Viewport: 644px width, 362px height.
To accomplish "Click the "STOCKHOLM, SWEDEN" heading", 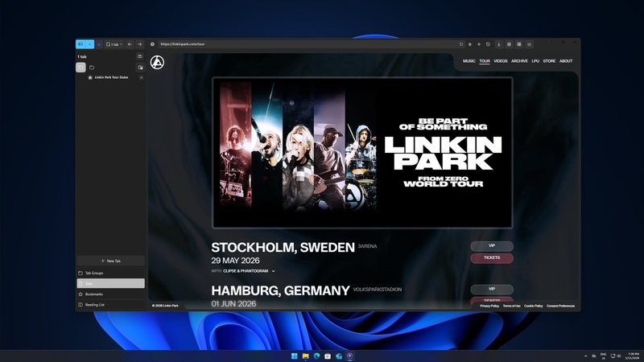I will point(283,248).
